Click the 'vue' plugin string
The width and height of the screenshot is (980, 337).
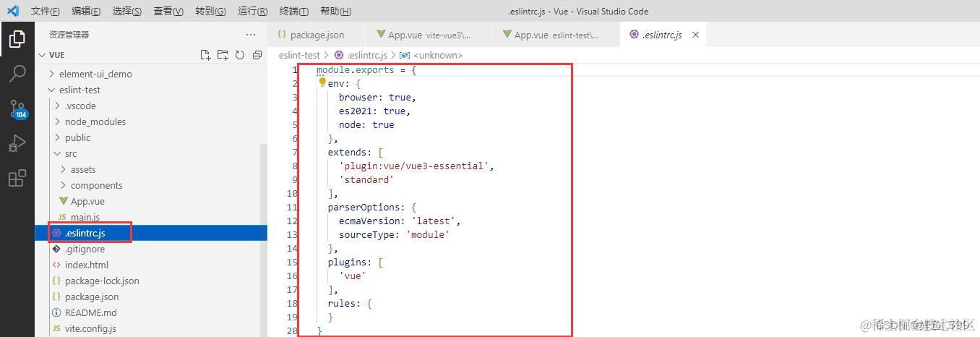tap(353, 276)
